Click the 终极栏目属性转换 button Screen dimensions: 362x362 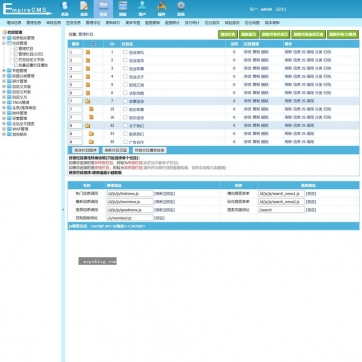click(150, 150)
